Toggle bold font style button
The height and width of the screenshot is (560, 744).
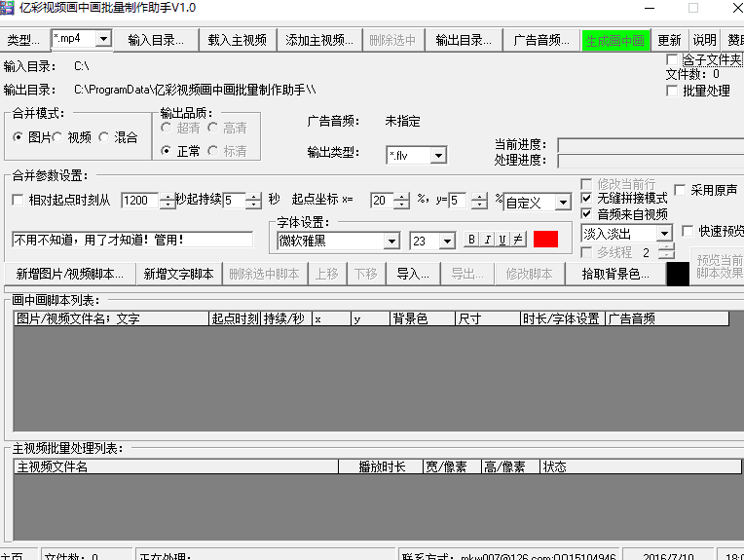point(471,240)
